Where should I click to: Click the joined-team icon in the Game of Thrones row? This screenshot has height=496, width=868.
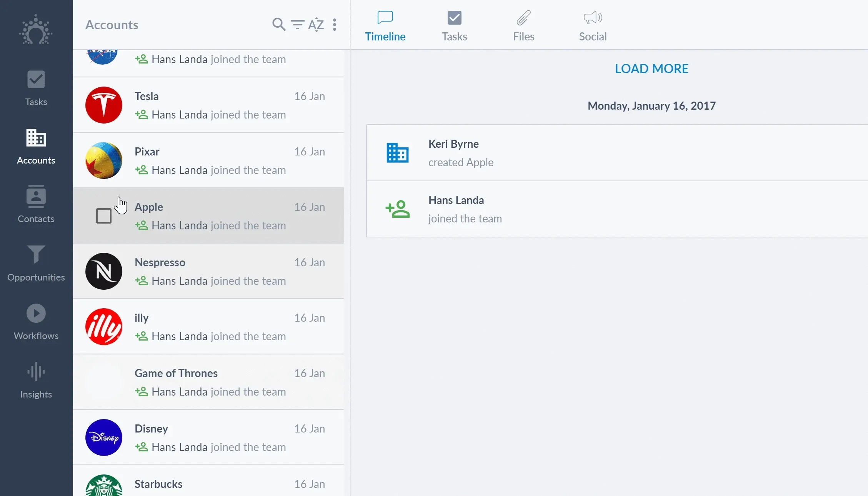coord(142,391)
